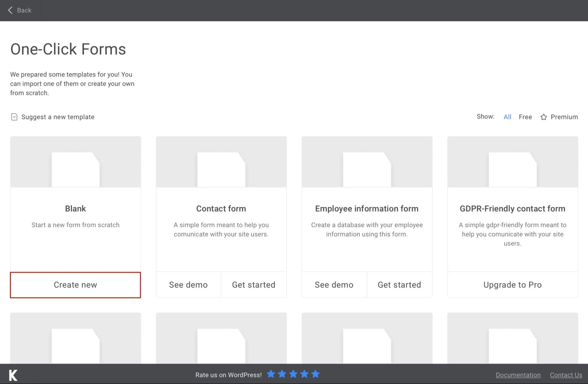Select the Free show filter
This screenshot has width=588, height=384.
(525, 117)
